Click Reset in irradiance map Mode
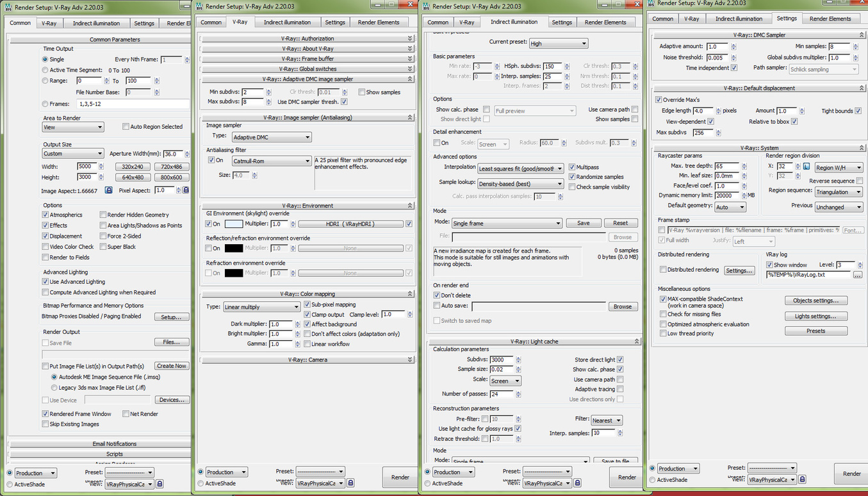Viewport: 868px width, 496px height. (x=620, y=223)
